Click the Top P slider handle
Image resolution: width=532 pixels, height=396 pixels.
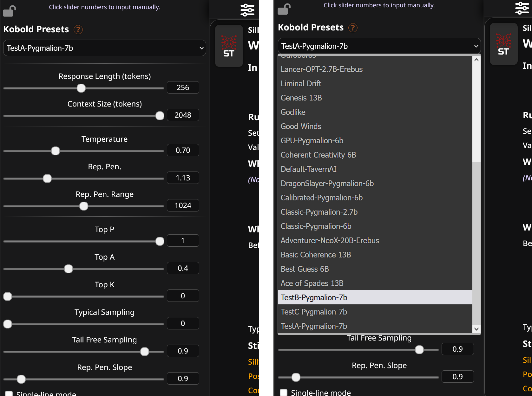[160, 241]
